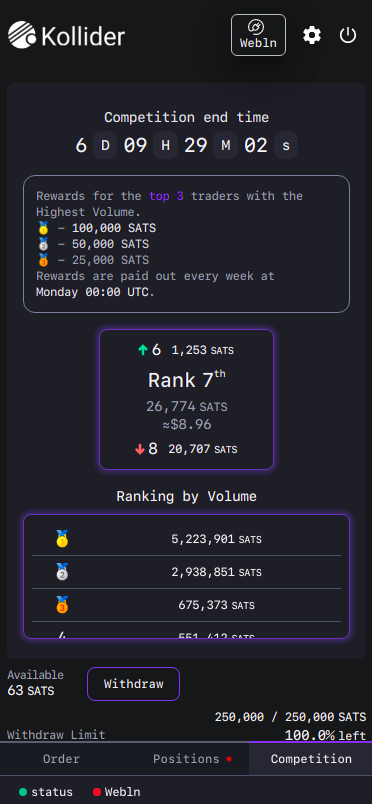Click the silver medal in rewards list
Image resolution: width=372 pixels, height=804 pixels.
click(43, 244)
